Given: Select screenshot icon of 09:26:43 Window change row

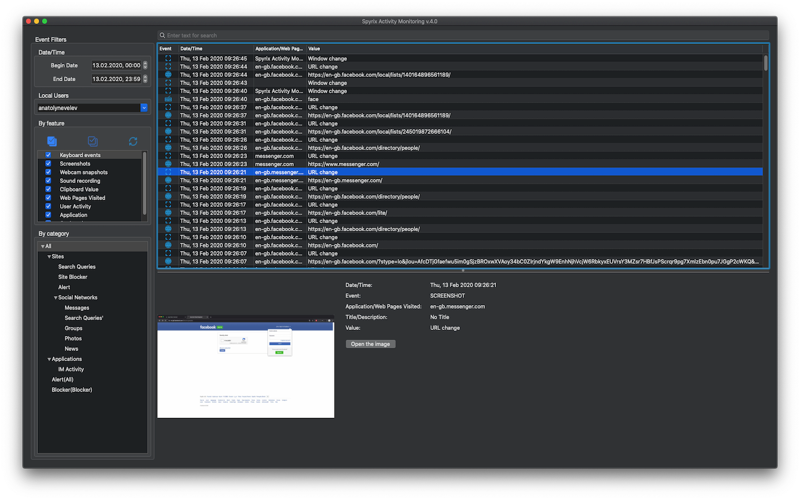Looking at the screenshot, I should [168, 83].
